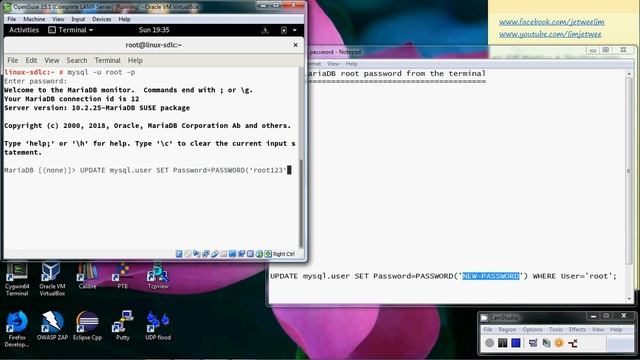Stop the recording with blue square in CamStudio
Screen dimensions: 640x360
coord(516,343)
